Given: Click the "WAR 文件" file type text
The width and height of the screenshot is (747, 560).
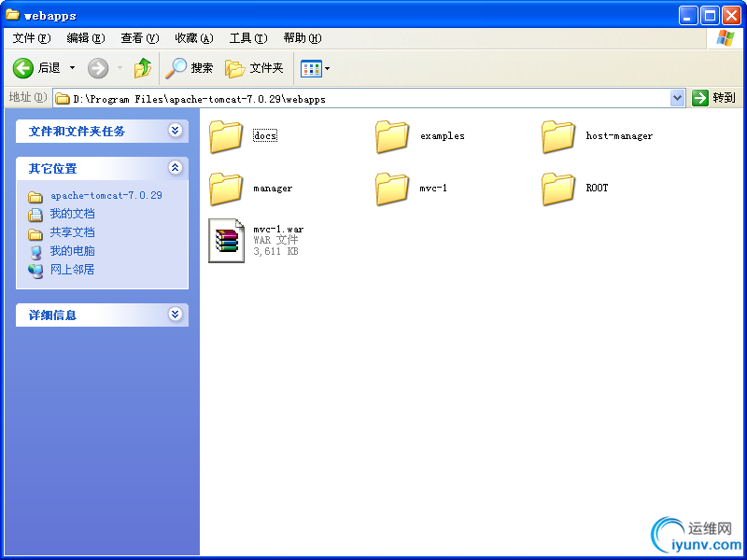Looking at the screenshot, I should pos(275,240).
